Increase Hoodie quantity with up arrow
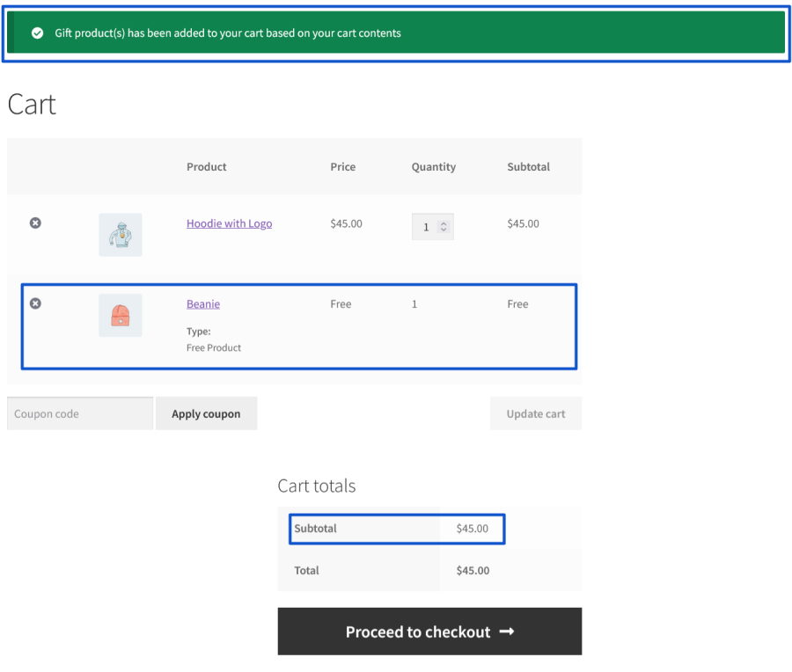The image size is (792, 672). pyautogui.click(x=444, y=223)
